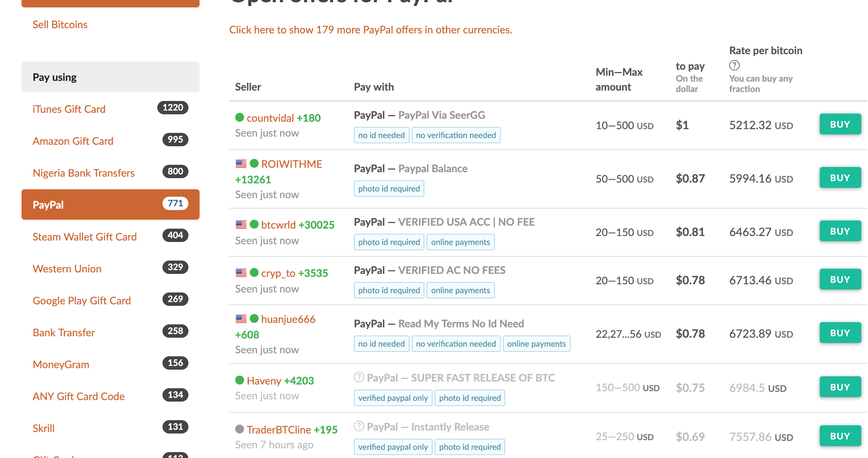Select iTunes Gift Card payment method
This screenshot has width=868, height=458.
pos(69,109)
